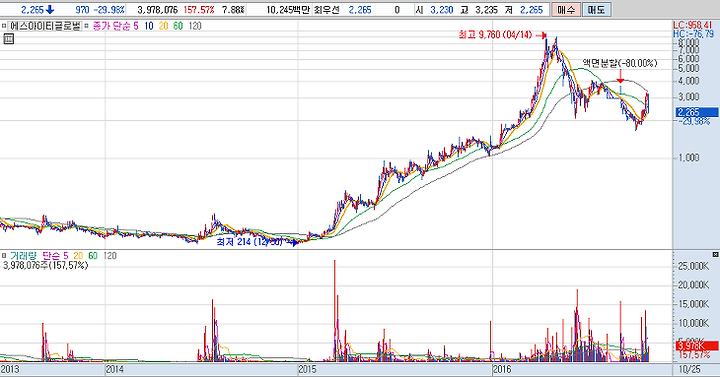Click the blue arrow after the 최저 214 label
720x377 pixels.
[293, 243]
